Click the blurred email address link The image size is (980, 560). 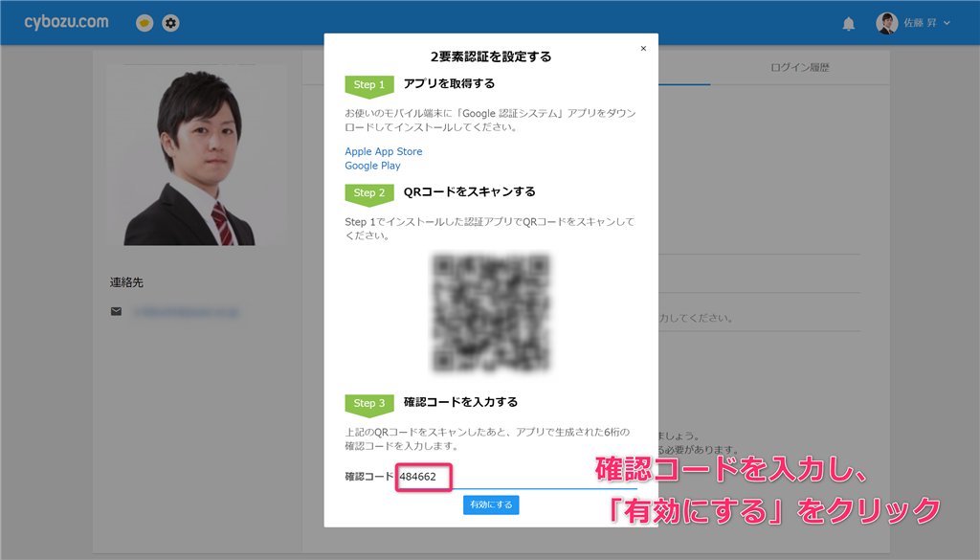186,312
